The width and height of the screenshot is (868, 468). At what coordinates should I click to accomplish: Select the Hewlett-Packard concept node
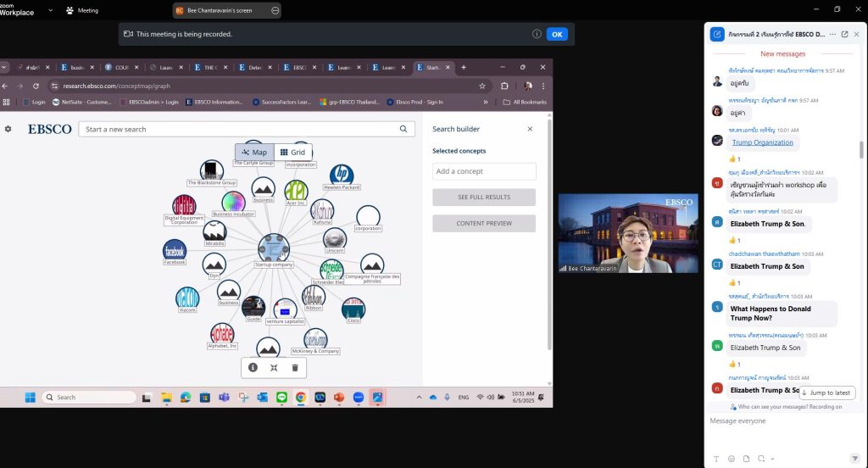[x=342, y=175]
